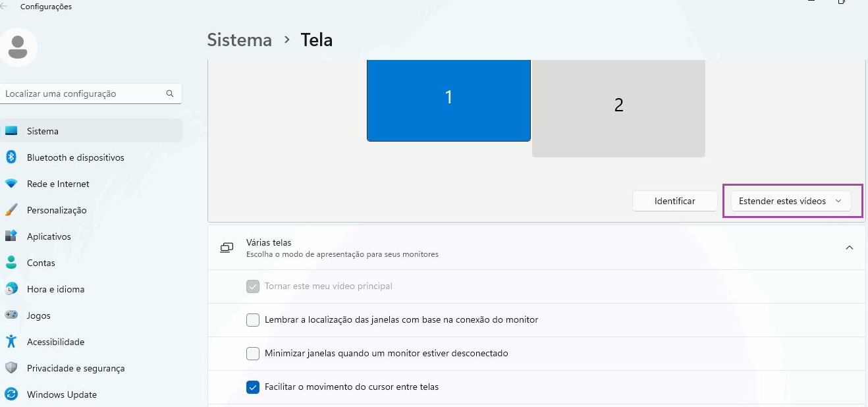The image size is (868, 407).
Task: Open the Estender estes vídeos dropdown
Action: click(x=790, y=201)
